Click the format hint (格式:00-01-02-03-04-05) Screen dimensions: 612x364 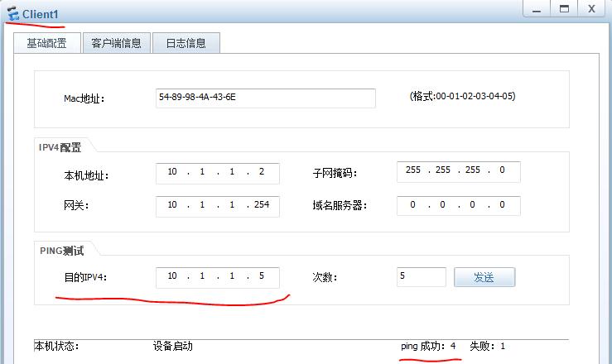pyautogui.click(x=462, y=96)
